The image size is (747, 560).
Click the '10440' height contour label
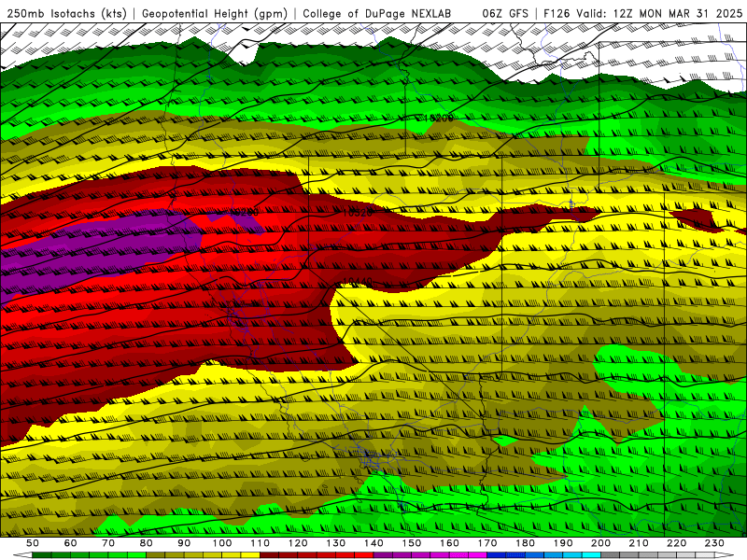tap(358, 283)
